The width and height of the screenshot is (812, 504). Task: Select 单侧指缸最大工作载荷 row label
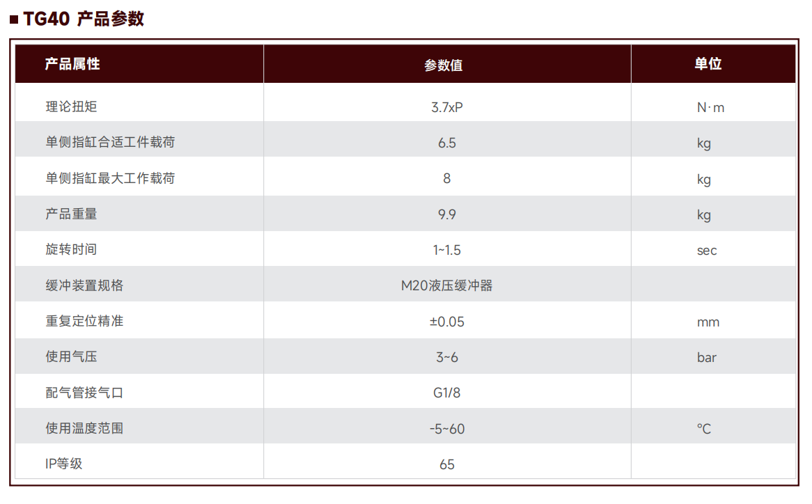110,178
